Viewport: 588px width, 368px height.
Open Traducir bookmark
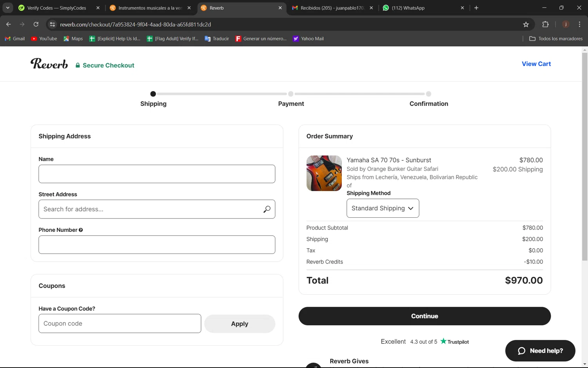[217, 38]
